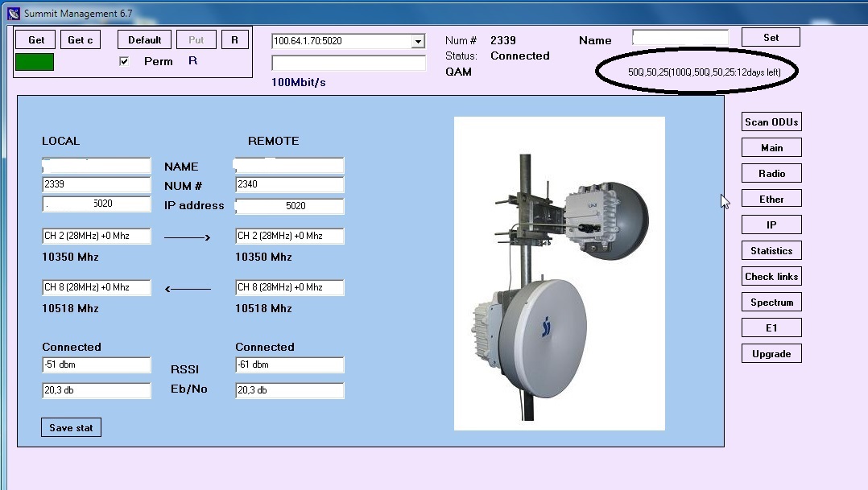Click the LOCAL CH 8 (28MHz) channel field
This screenshot has width=868, height=490.
97,287
